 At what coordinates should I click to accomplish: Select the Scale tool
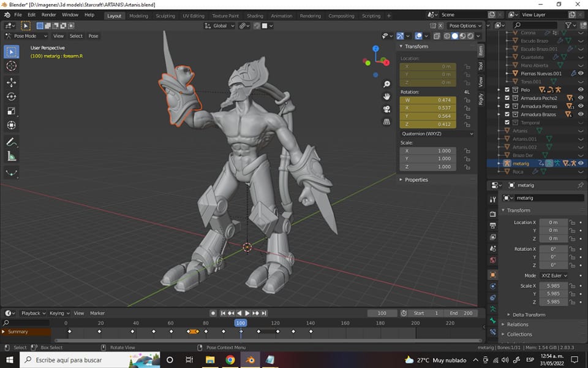point(11,111)
